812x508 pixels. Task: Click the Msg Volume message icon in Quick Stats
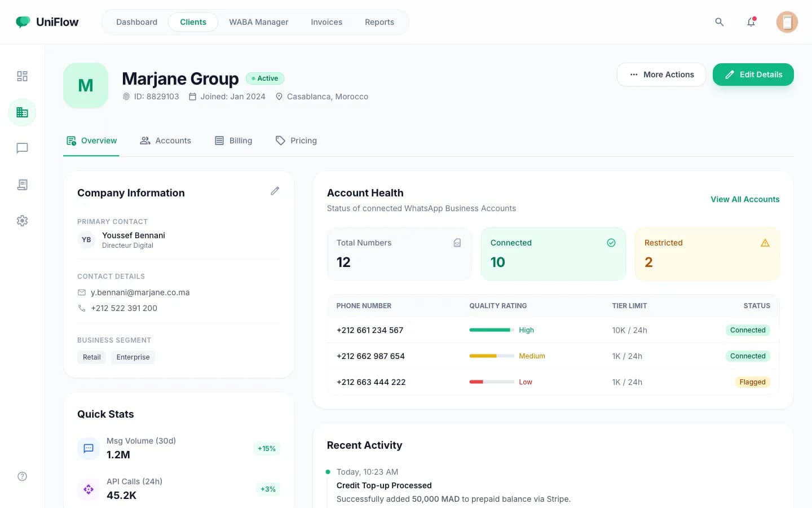point(88,448)
